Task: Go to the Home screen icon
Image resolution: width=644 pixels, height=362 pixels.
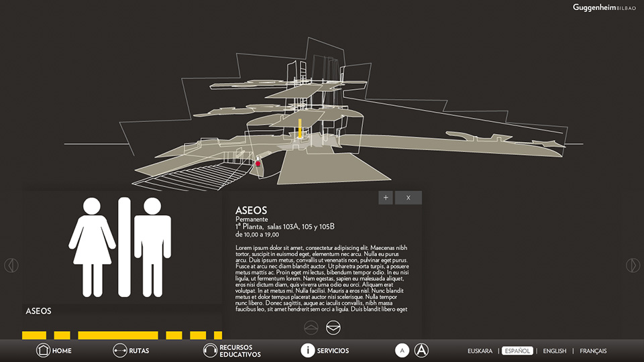Action: point(43,350)
